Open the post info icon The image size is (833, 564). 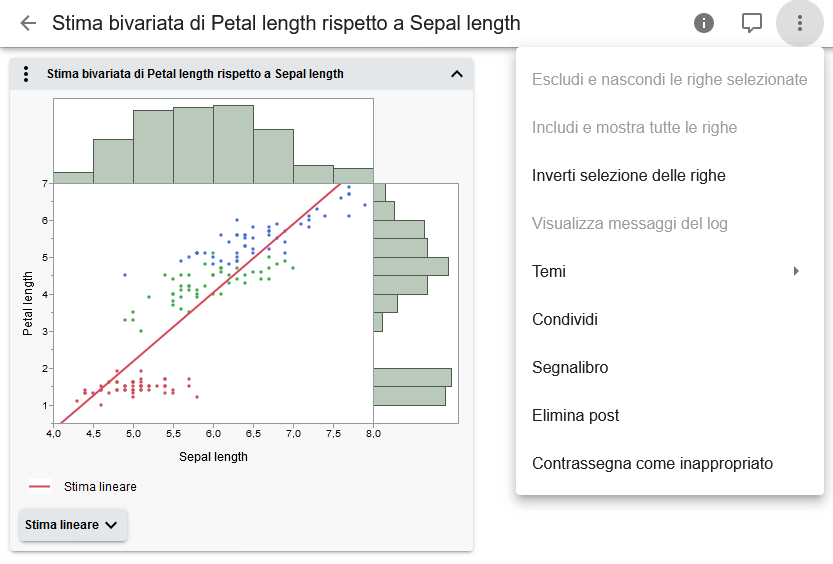point(704,23)
